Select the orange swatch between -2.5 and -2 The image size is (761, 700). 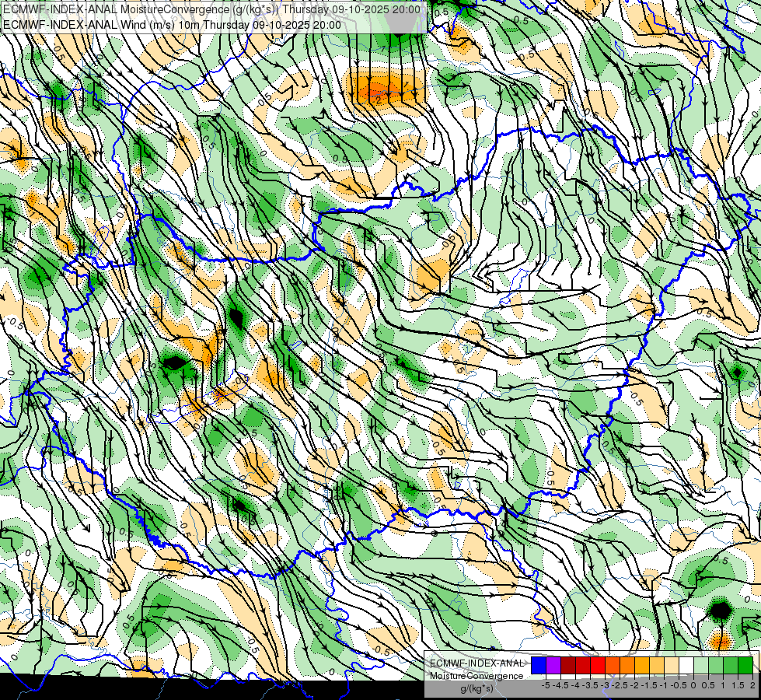627,666
